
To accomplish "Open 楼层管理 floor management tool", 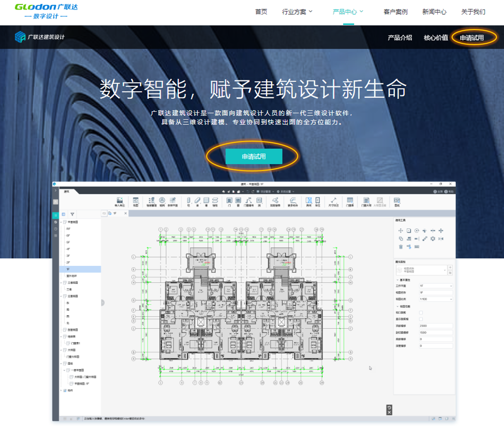I will [151, 202].
